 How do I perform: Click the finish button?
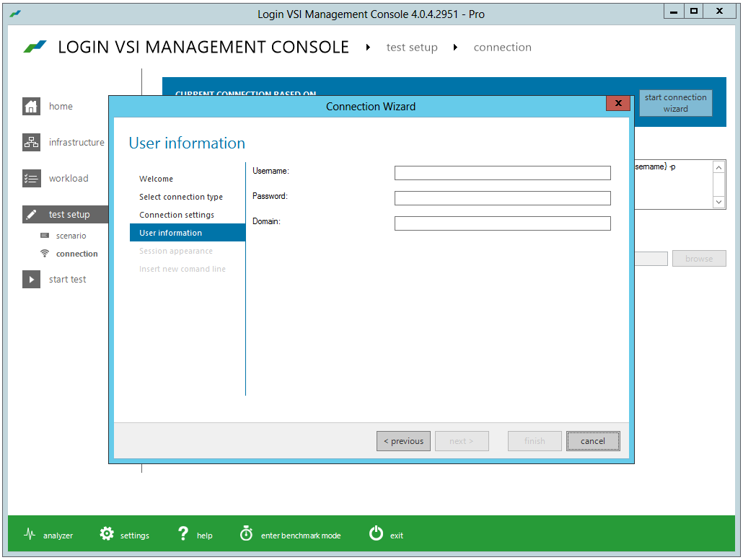click(535, 441)
